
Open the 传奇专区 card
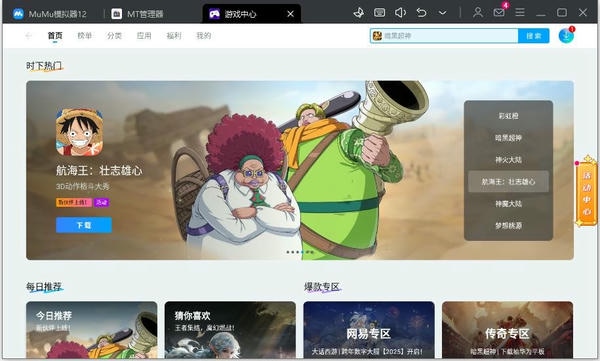coord(507,330)
